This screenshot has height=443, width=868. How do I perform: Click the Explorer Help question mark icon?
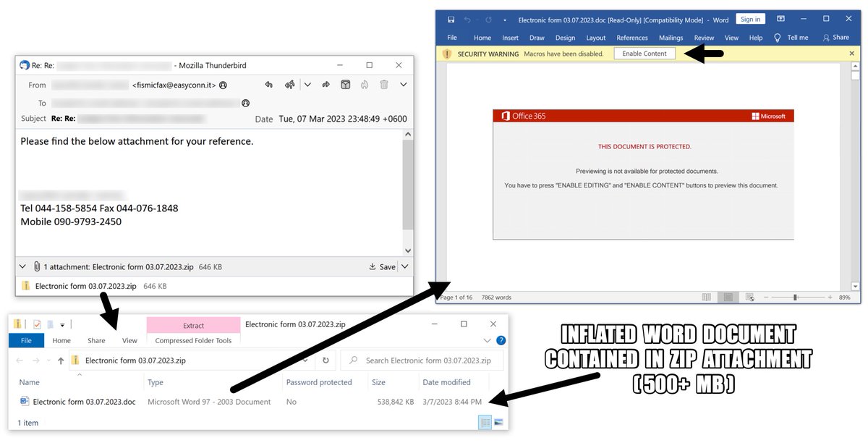[x=501, y=340]
